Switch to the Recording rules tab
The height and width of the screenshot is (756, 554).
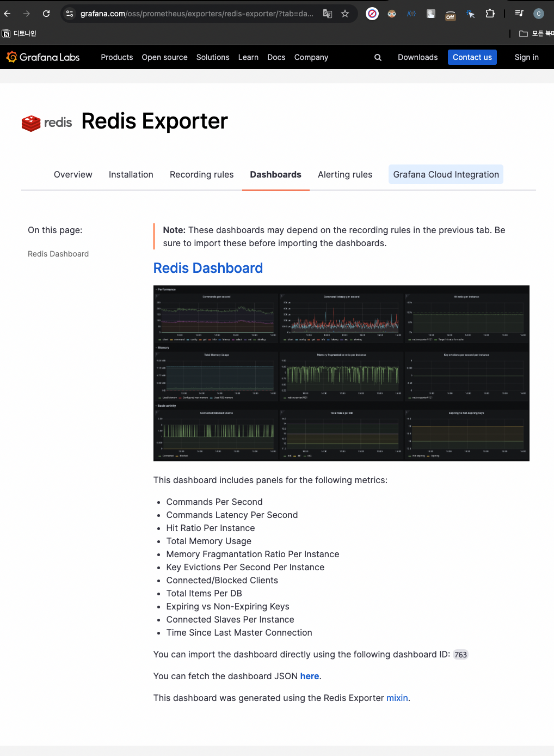(x=202, y=174)
